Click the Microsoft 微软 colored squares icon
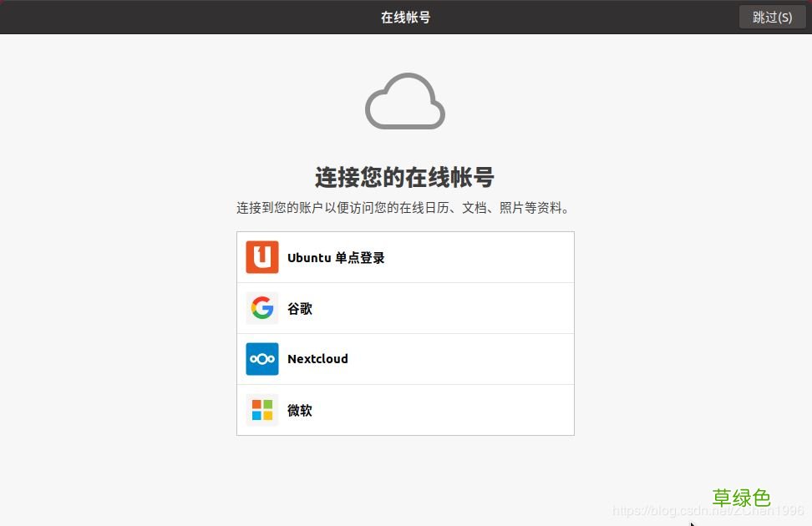 pos(261,409)
